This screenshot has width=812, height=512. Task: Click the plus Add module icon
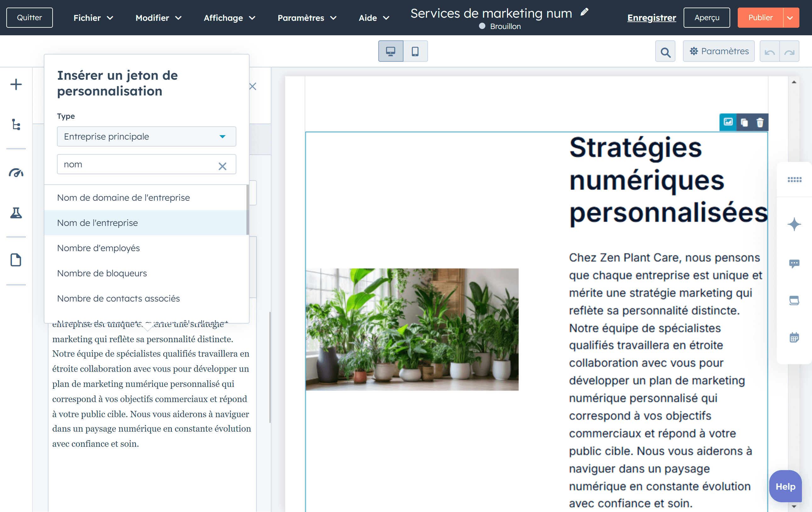(x=16, y=84)
